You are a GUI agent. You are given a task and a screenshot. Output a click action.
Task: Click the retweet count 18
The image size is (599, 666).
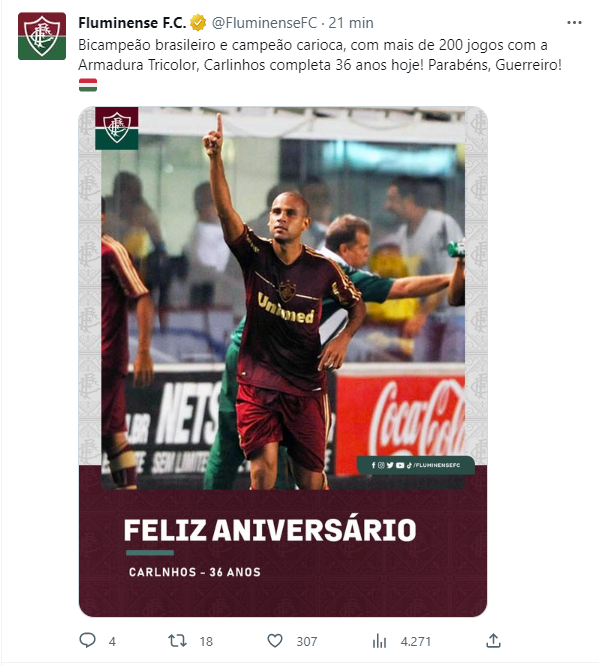click(x=206, y=641)
